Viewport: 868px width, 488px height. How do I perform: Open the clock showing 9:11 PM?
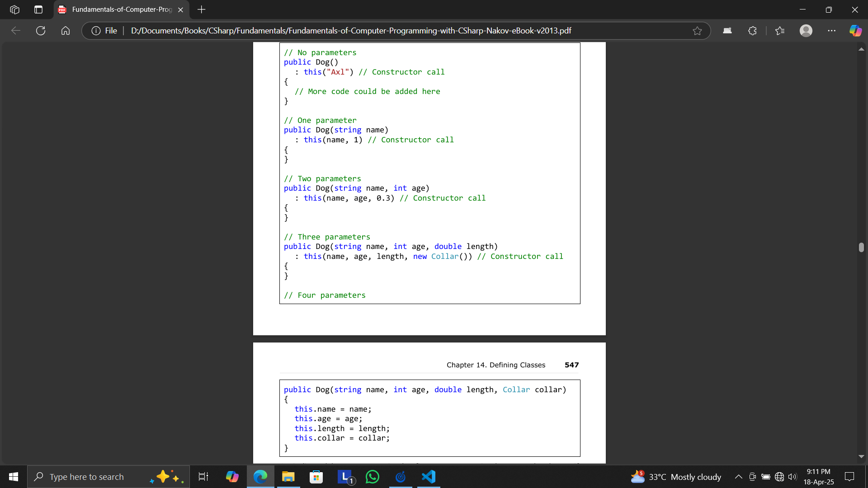pos(819,477)
